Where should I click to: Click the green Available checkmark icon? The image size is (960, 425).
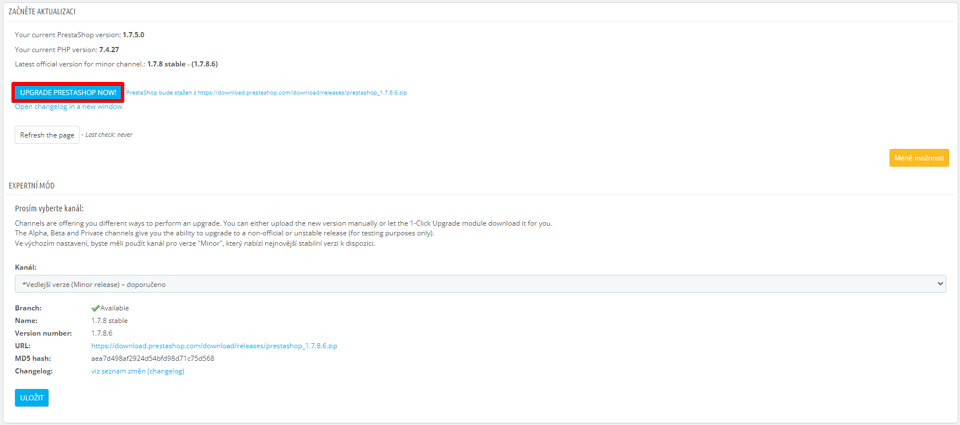pyautogui.click(x=96, y=308)
